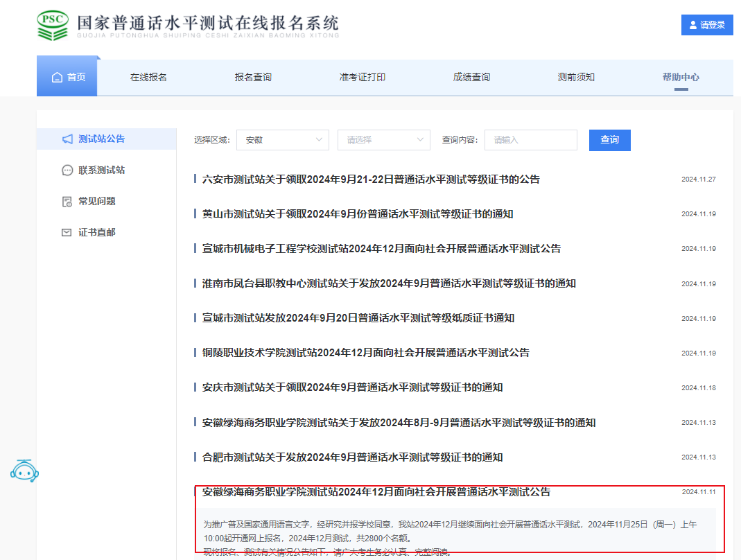Click the PSC logo icon

pyautogui.click(x=53, y=25)
